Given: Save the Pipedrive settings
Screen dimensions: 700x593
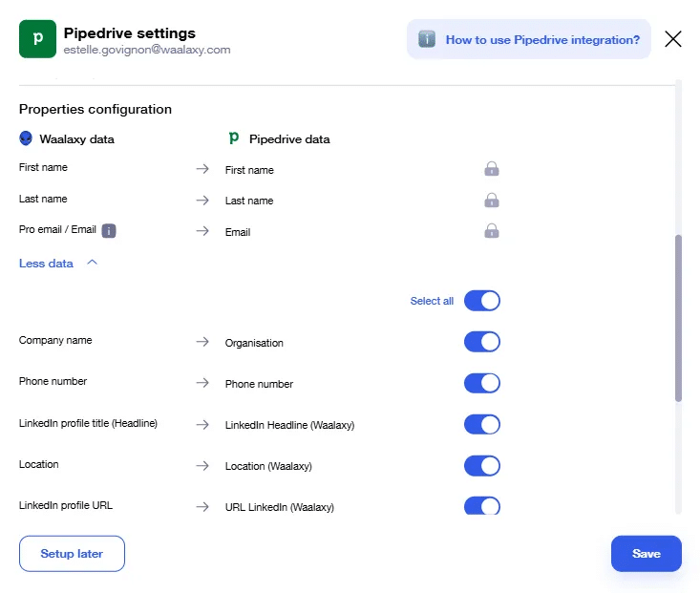Looking at the screenshot, I should pyautogui.click(x=646, y=553).
